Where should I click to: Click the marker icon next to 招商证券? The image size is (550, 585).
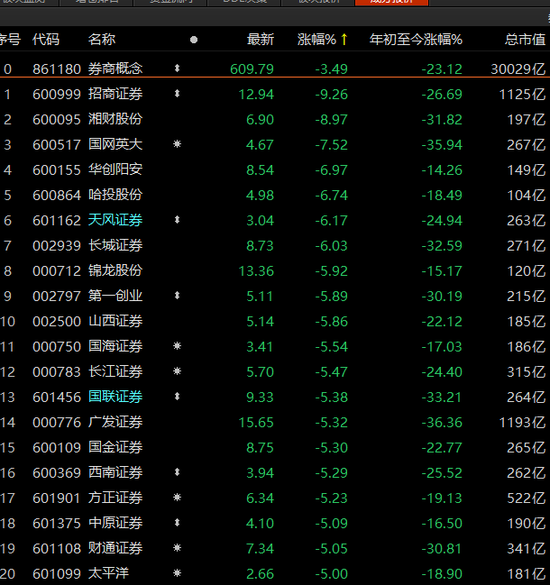coord(177,93)
